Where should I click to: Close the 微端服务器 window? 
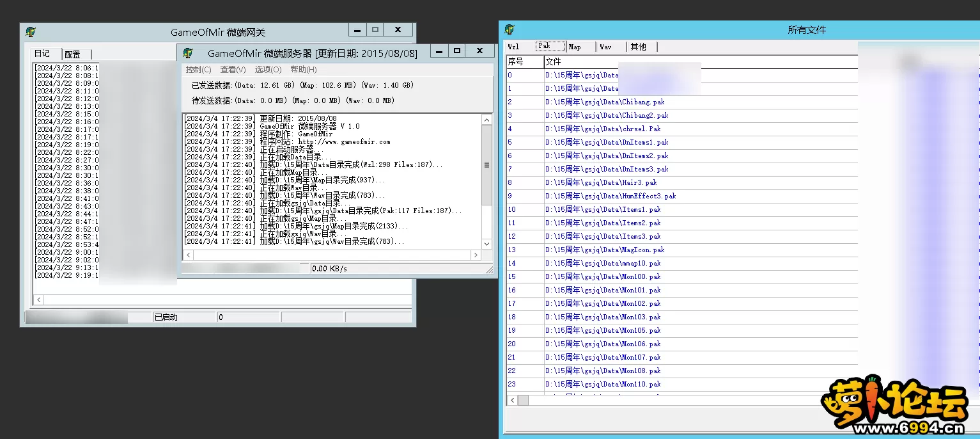pos(479,51)
